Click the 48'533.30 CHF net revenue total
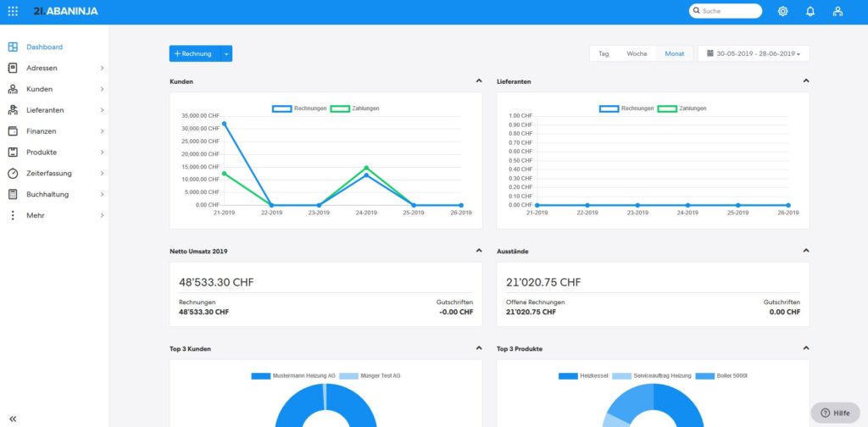 coord(216,283)
